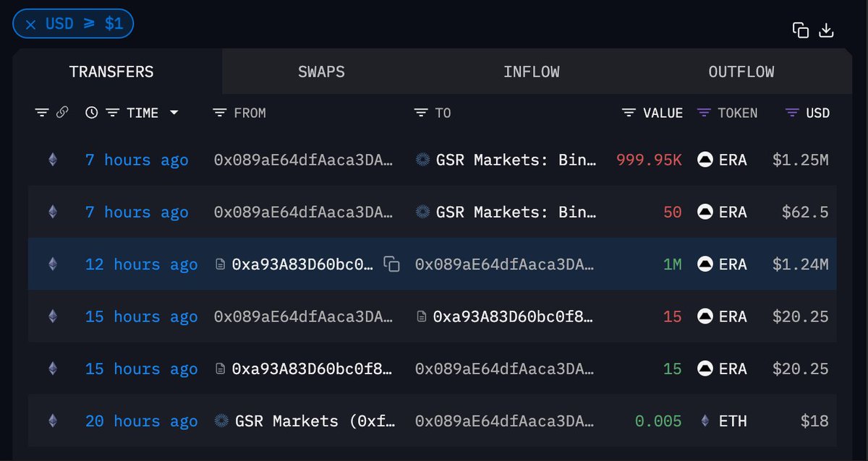Open the TO column filter
Screen dimensions: 868x461
point(421,113)
